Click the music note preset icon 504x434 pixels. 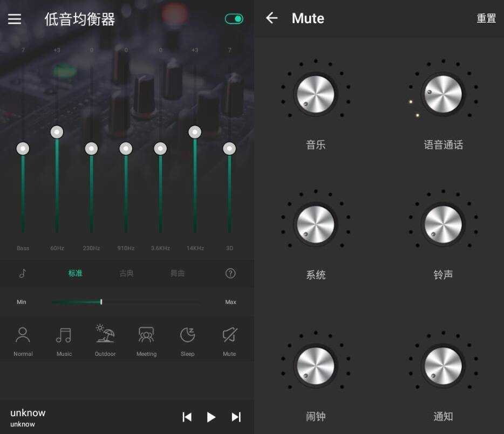tap(23, 273)
